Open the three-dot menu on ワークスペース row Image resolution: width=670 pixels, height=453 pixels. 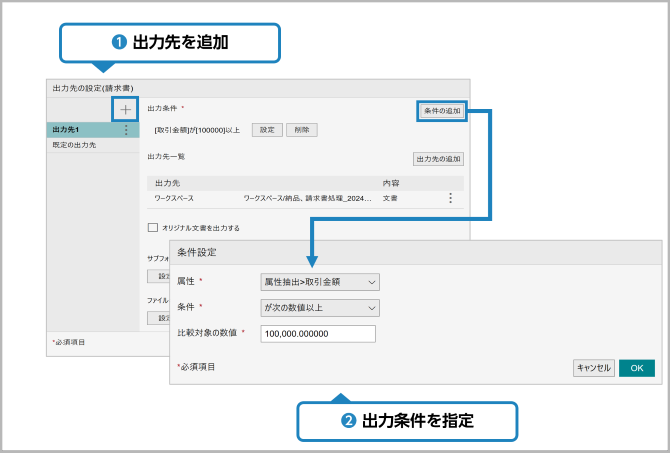450,198
